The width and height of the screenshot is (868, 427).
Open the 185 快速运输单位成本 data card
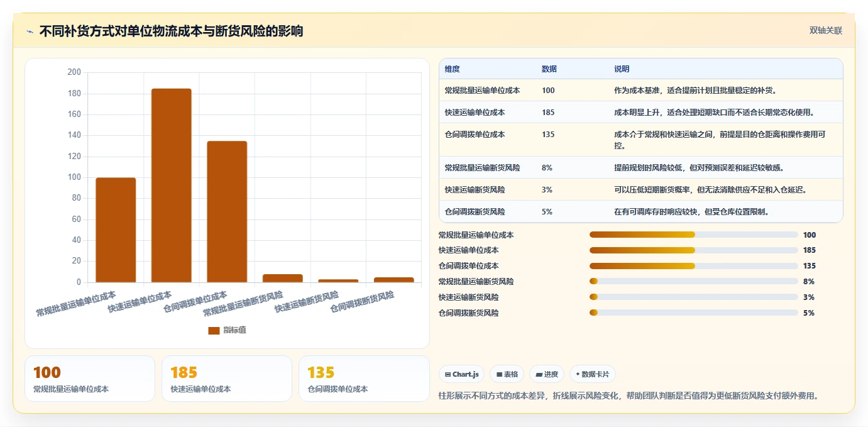click(x=227, y=379)
